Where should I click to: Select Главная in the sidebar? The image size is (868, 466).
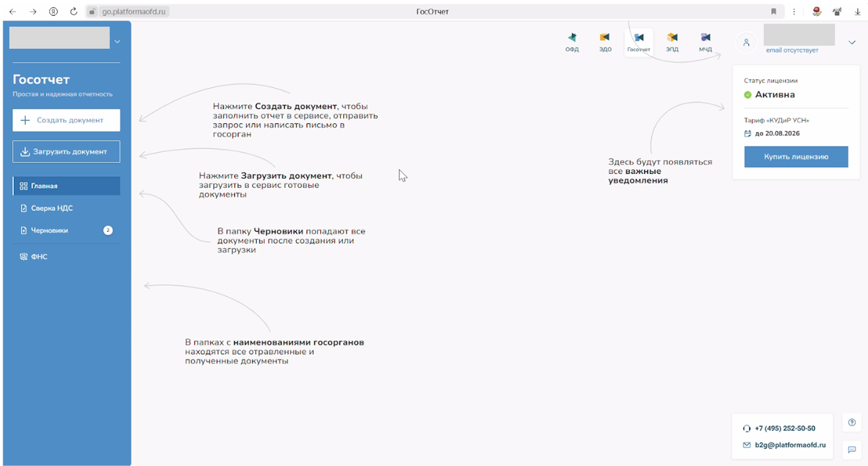[x=66, y=186]
